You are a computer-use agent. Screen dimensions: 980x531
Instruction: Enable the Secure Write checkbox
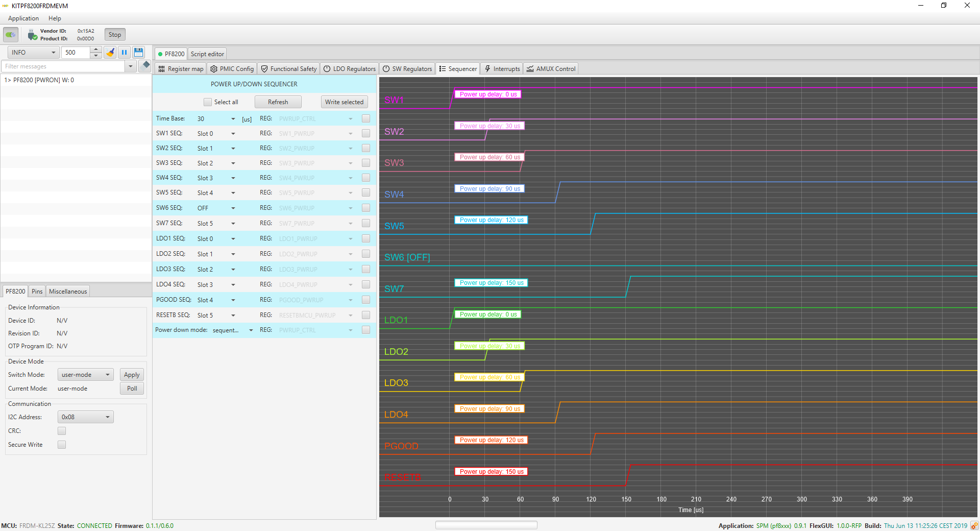click(x=62, y=445)
